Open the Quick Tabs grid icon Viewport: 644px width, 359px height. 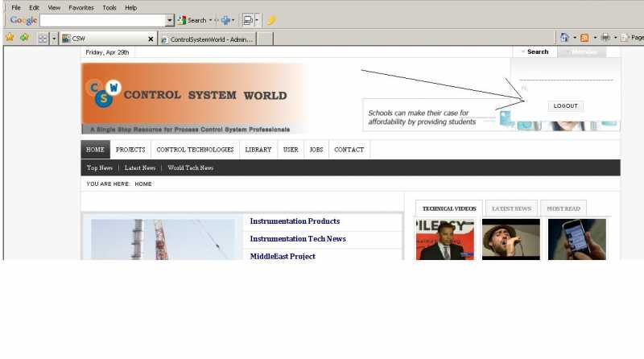pyautogui.click(x=43, y=39)
